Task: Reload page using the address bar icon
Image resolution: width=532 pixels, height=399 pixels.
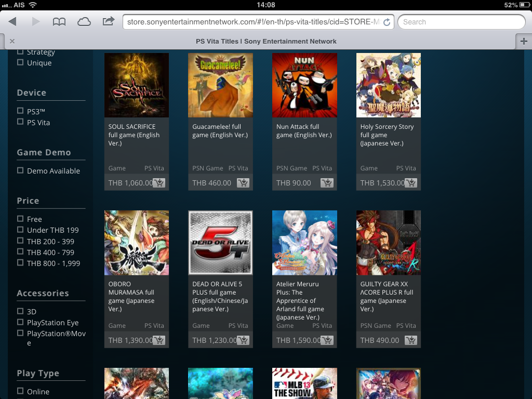Action: coord(387,22)
